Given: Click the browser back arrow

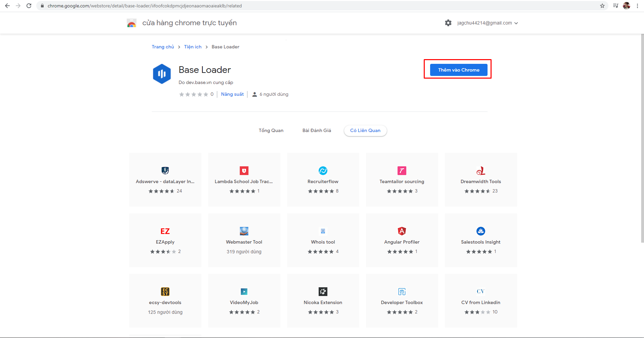Looking at the screenshot, I should [x=7, y=6].
